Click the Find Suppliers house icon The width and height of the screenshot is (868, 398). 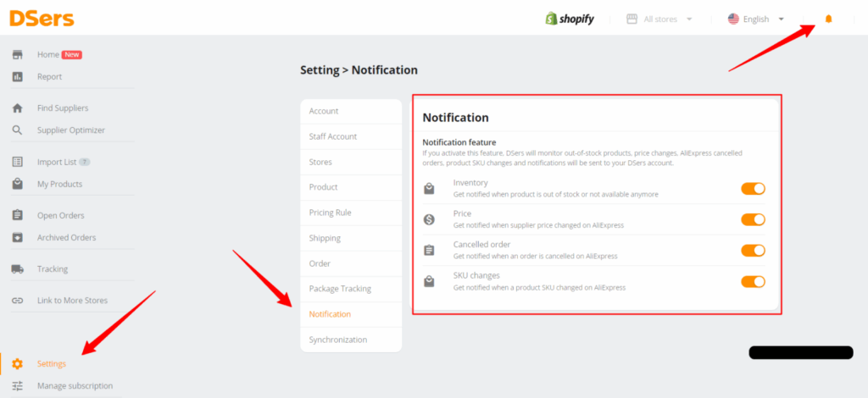[x=18, y=108]
